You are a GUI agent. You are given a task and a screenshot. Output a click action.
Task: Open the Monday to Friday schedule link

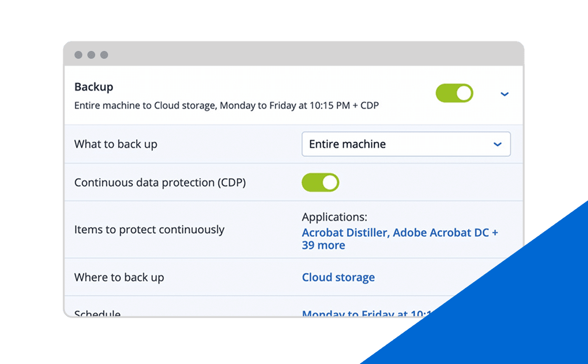(x=367, y=313)
